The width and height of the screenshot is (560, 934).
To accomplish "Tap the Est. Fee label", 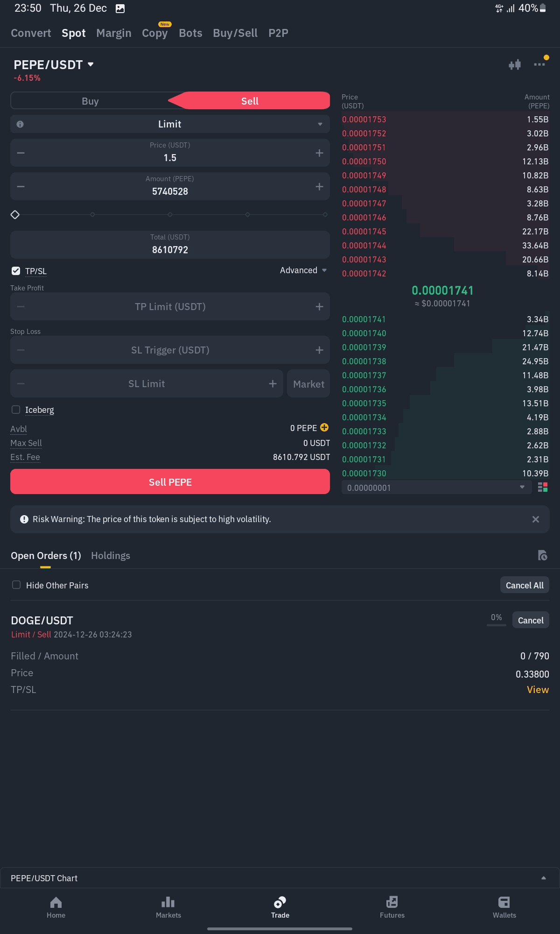I will click(25, 457).
